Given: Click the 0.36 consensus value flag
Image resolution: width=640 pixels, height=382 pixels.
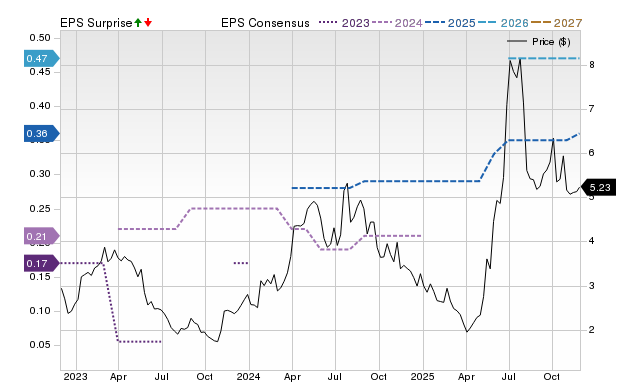Looking at the screenshot, I should (42, 133).
